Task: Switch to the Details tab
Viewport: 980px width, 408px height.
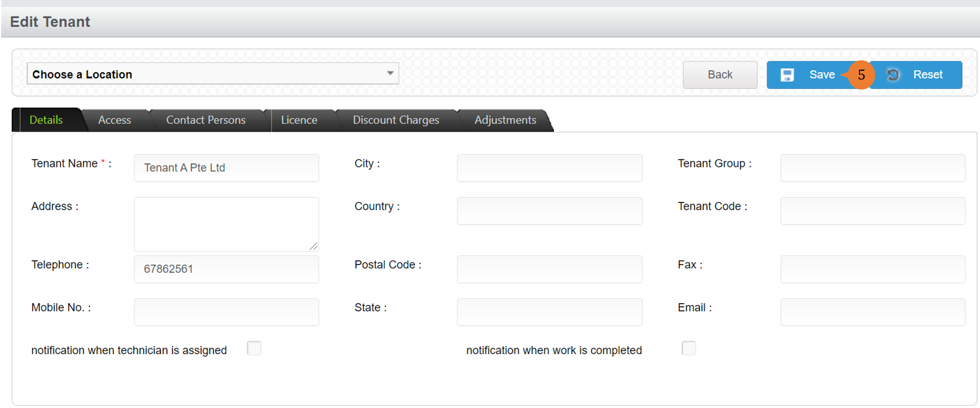Action: pos(46,120)
